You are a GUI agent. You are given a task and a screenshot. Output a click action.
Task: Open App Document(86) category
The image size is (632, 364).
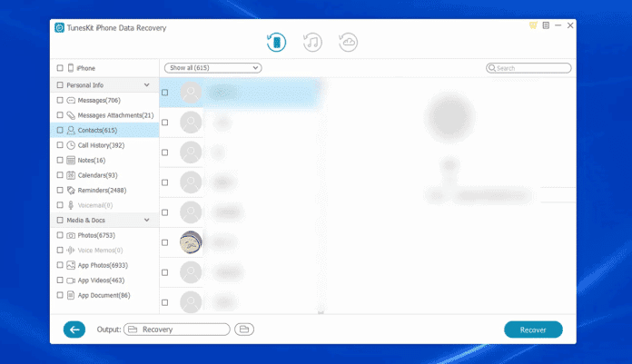click(104, 295)
